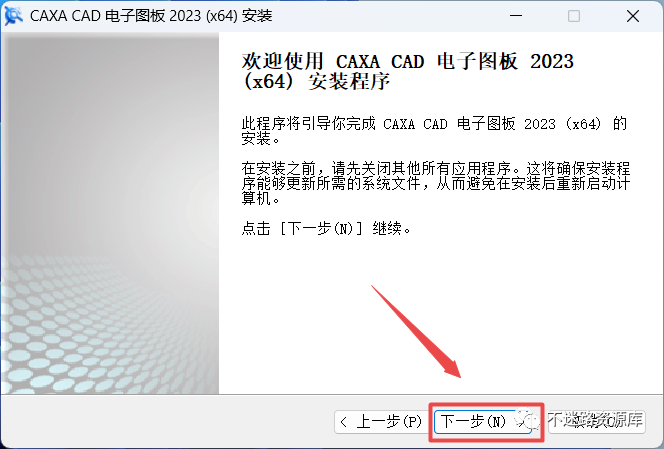Click the 在安装之前 instruction paragraph
The width and height of the screenshot is (664, 449).
(436, 183)
